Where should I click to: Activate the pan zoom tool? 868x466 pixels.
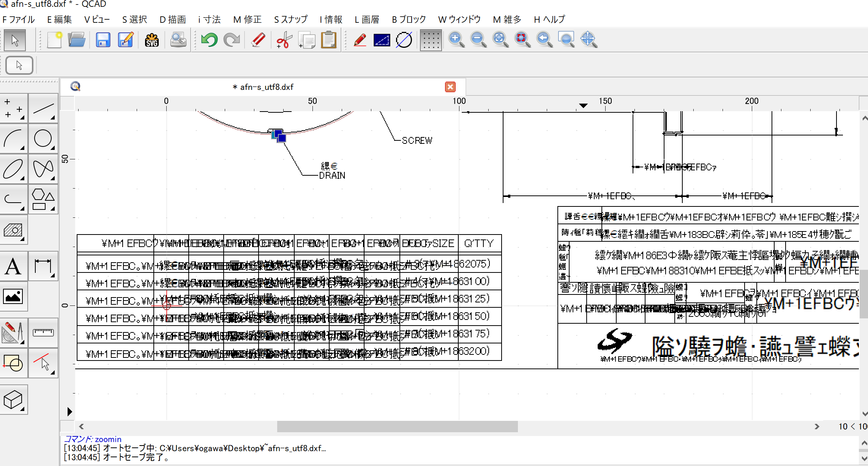pos(589,40)
